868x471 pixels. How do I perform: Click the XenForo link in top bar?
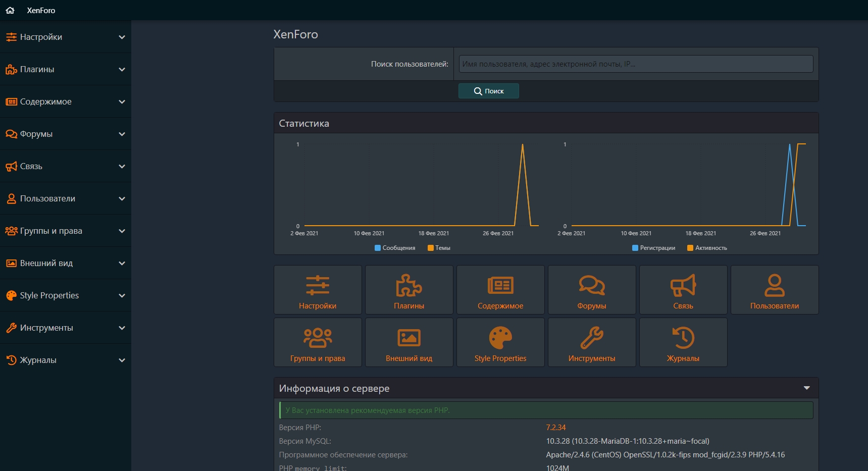click(x=41, y=10)
